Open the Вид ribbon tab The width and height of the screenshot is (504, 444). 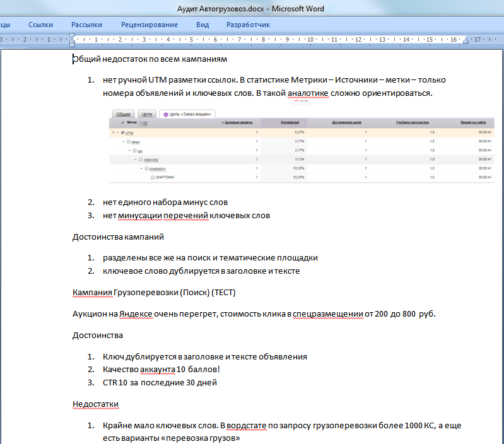(202, 25)
